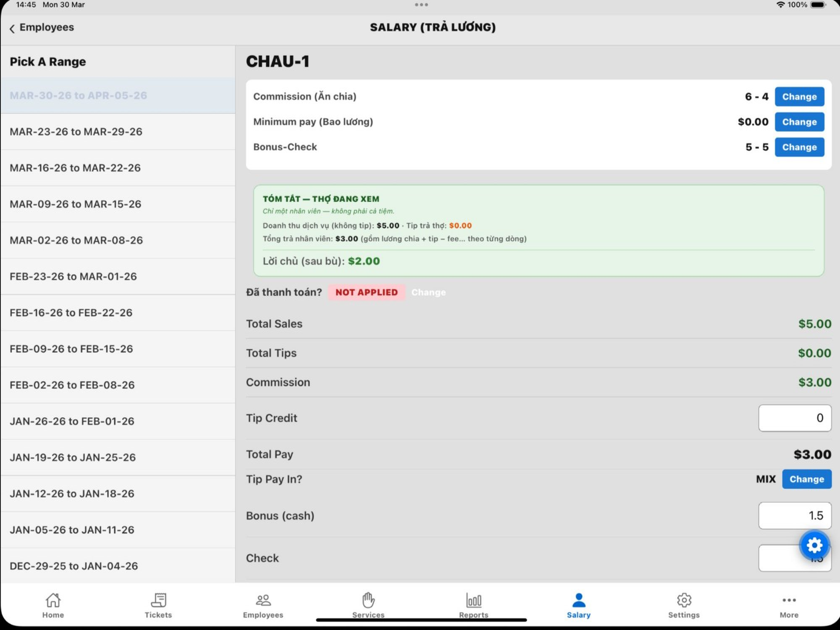Screen dimensions: 840x630
Task: Open the Tickets tab icon
Action: pos(158,600)
